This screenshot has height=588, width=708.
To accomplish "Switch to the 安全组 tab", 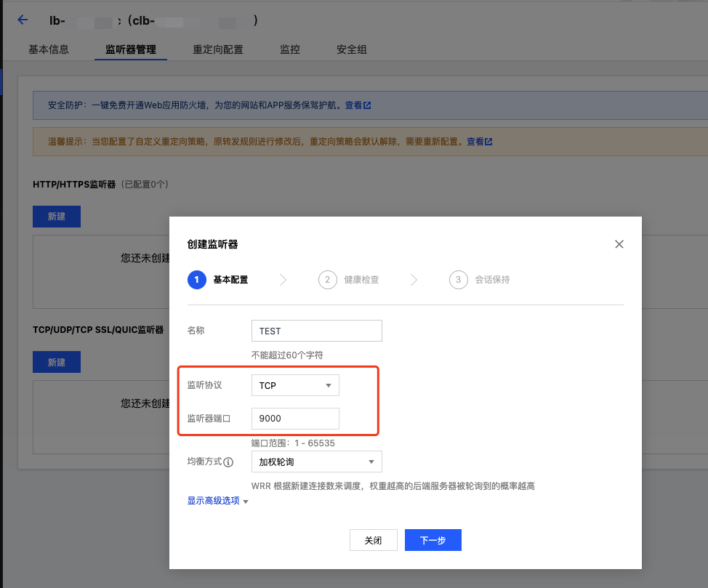I will 351,49.
